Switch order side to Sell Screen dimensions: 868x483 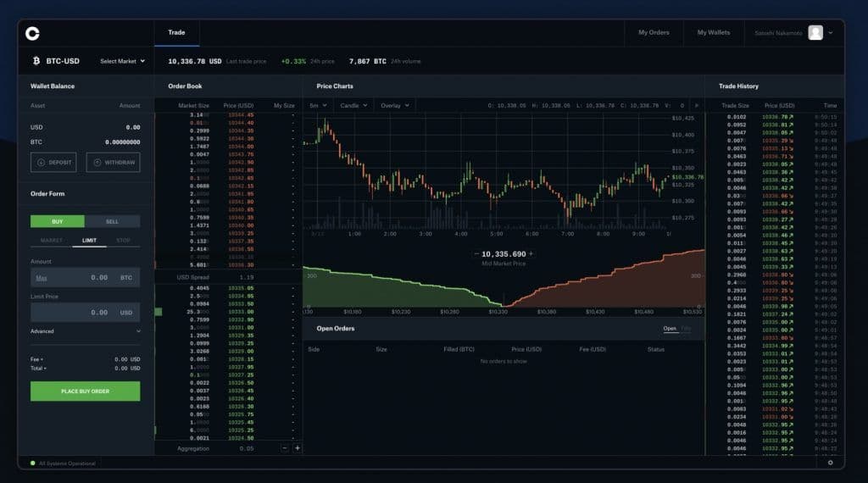(112, 221)
